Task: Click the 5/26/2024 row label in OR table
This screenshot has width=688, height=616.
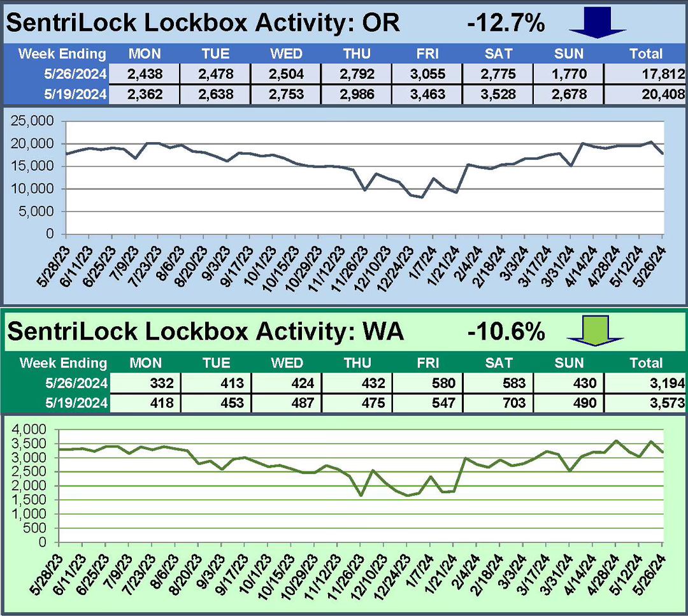Action: point(75,74)
